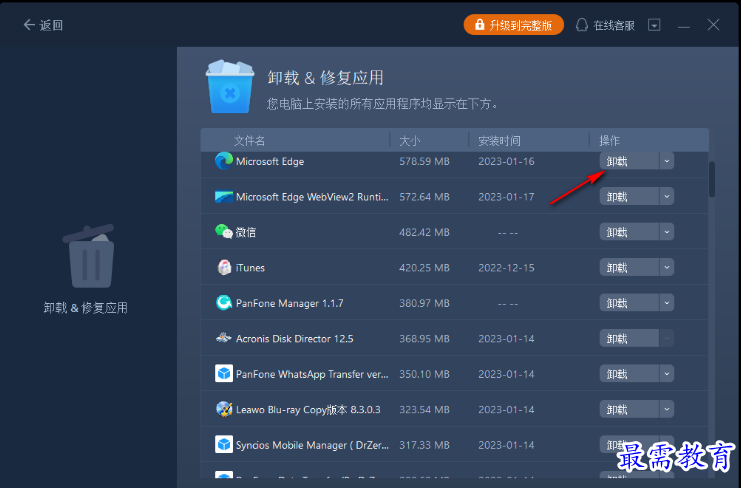Image resolution: width=741 pixels, height=488 pixels.
Task: Expand dropdown arrow beside Microsoft Edge 卸载
Action: [x=667, y=161]
